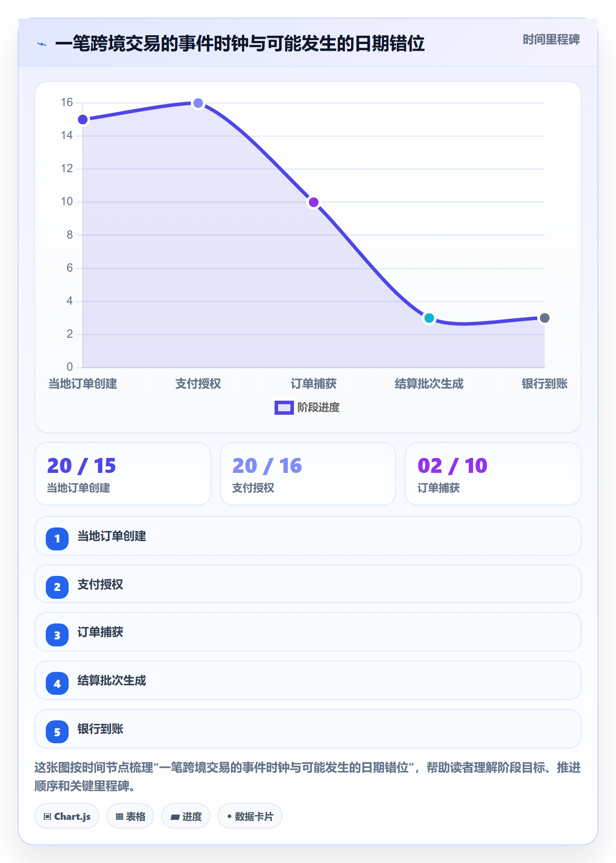Click the 订单捕获 x-axis label
The width and height of the screenshot is (616, 863).
[x=314, y=384]
